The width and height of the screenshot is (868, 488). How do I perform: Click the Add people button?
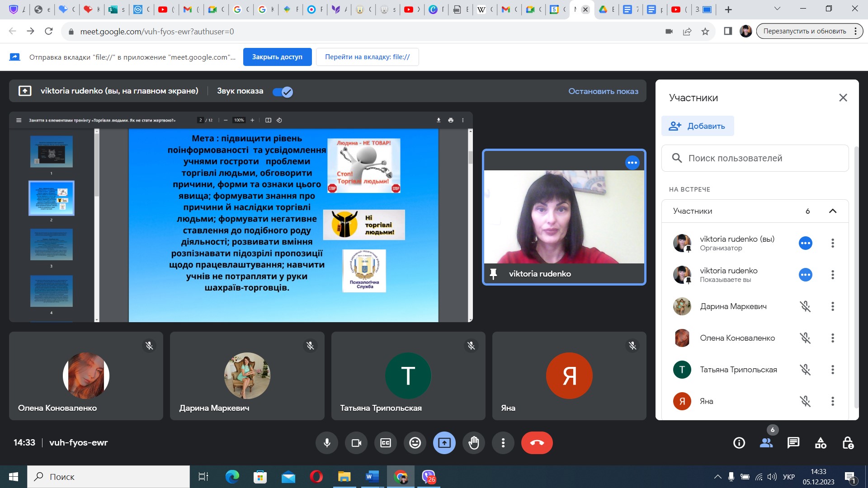[x=698, y=126]
